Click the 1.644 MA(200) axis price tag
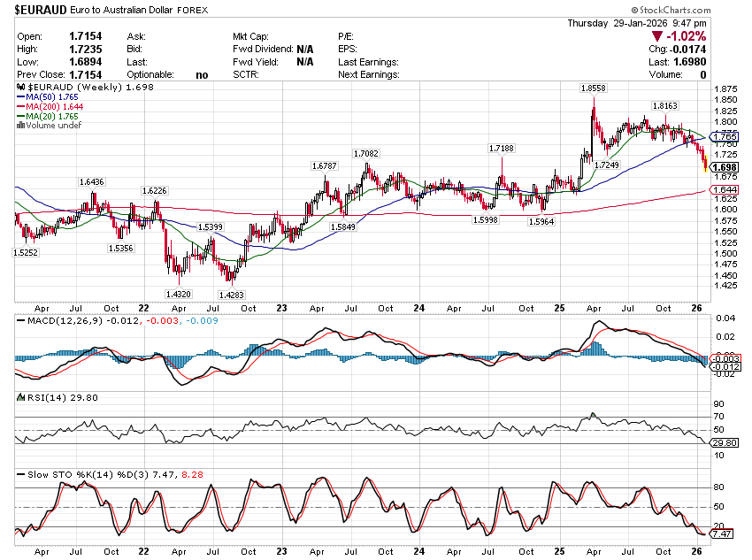Viewport: 752px width, 560px height. tap(725, 190)
